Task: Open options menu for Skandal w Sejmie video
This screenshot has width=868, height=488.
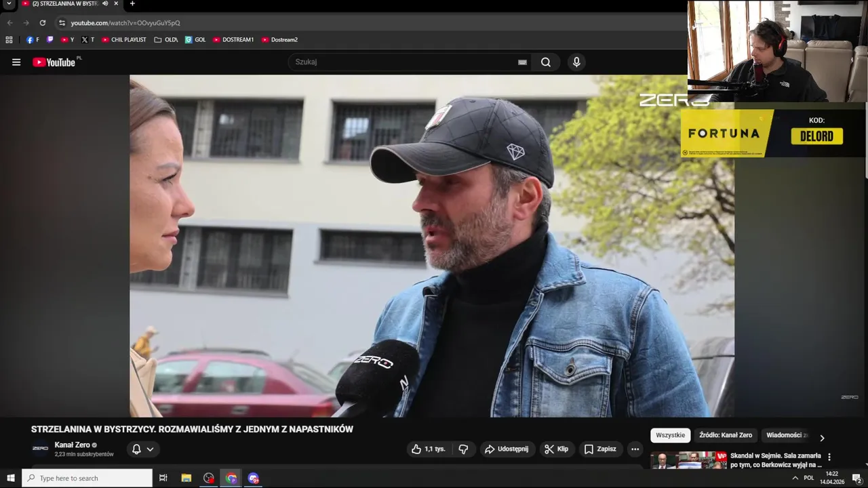Action: [x=829, y=457]
